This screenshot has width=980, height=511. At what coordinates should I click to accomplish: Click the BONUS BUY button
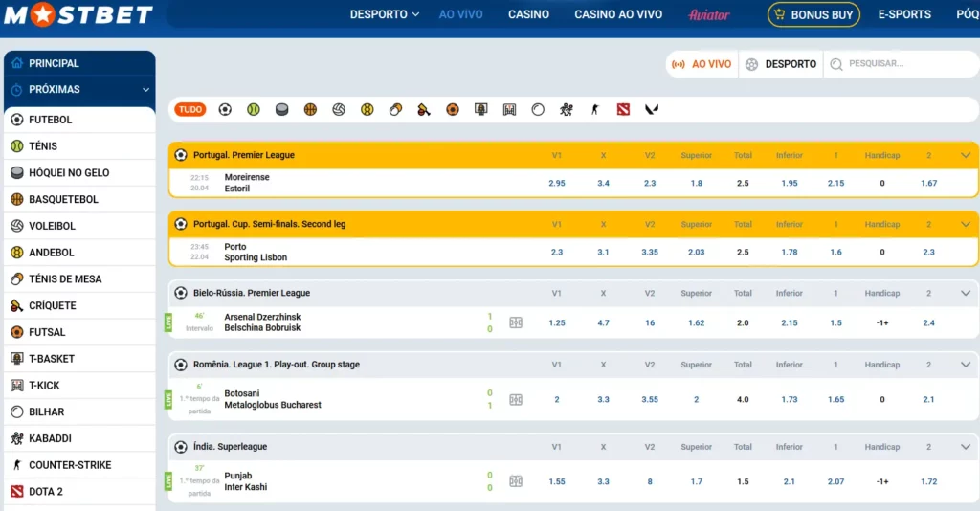coord(813,14)
